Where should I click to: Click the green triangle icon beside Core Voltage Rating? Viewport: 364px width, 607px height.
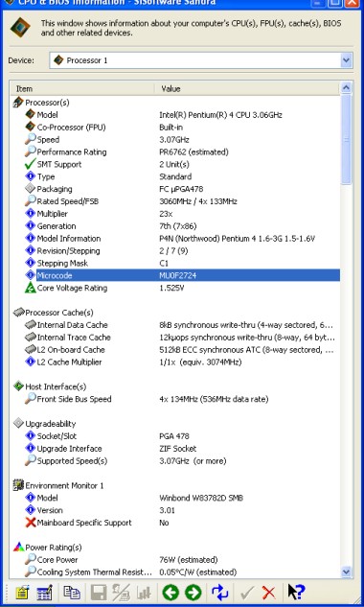30,288
